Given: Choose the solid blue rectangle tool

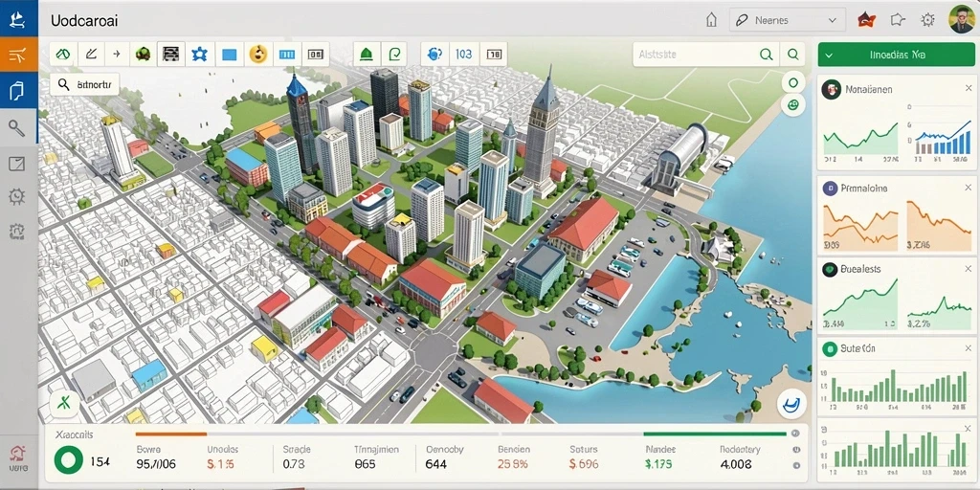Looking at the screenshot, I should (x=230, y=55).
